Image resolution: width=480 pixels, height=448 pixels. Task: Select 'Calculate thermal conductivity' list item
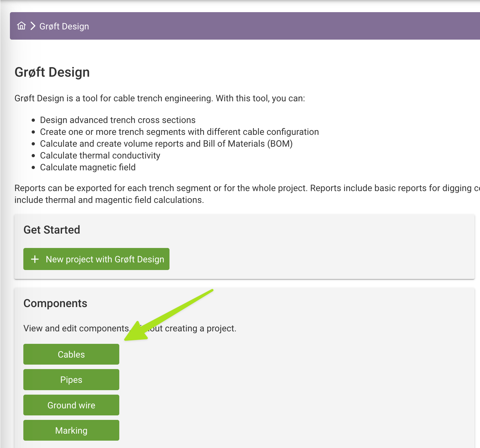[x=100, y=155]
